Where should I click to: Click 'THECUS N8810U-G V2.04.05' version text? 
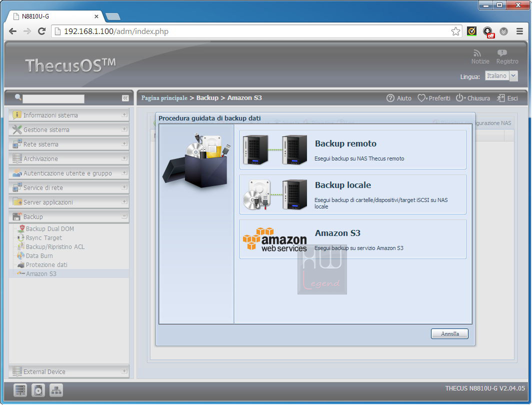click(x=485, y=388)
